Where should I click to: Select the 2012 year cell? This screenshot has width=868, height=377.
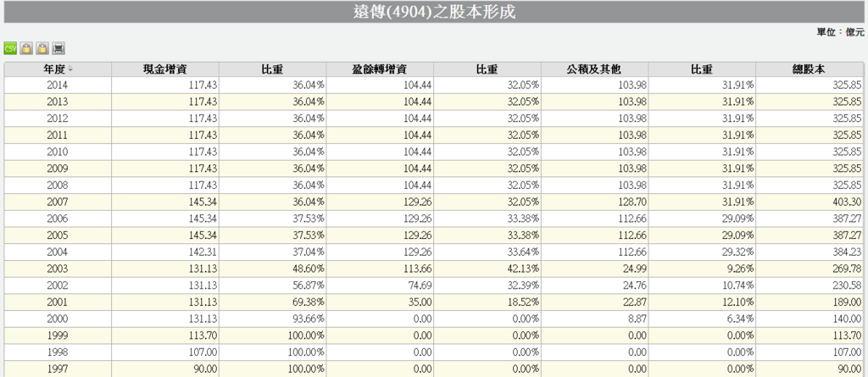(x=58, y=119)
